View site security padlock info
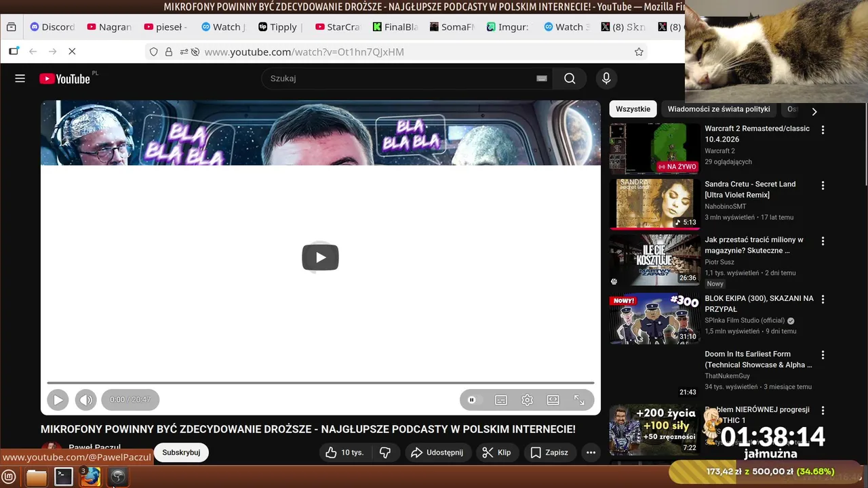Image resolution: width=868 pixels, height=488 pixels. point(169,52)
